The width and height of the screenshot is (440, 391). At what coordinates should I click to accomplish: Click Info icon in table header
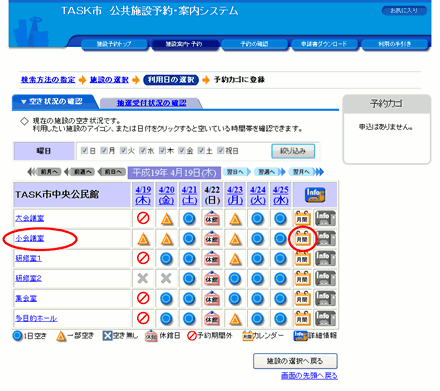(x=315, y=195)
